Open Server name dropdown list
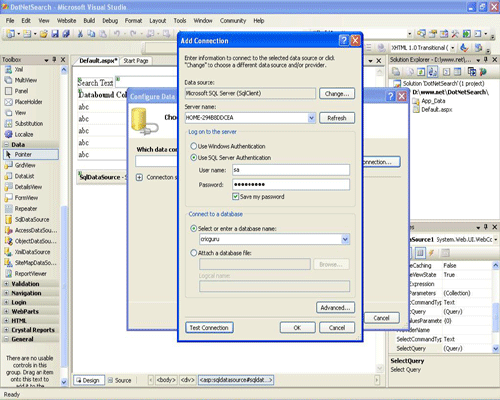This screenshot has height=400, width=500. pyautogui.click(x=311, y=118)
